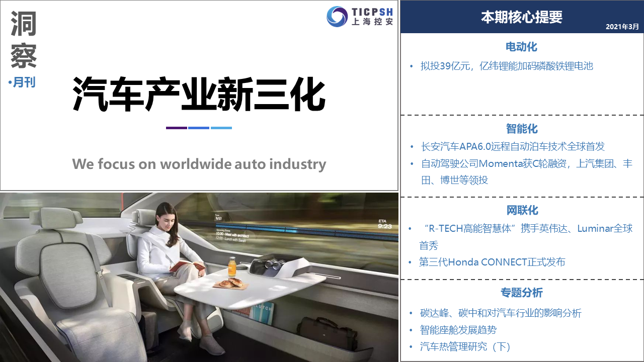The height and width of the screenshot is (362, 644).
Task: Click the purple bar under the title
Action: pyautogui.click(x=176, y=128)
